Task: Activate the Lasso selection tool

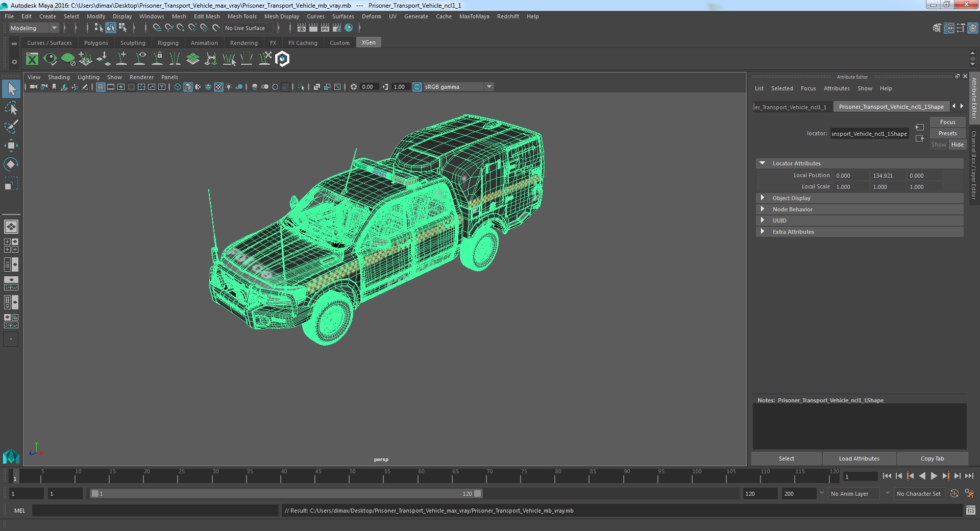Action: coord(11,108)
